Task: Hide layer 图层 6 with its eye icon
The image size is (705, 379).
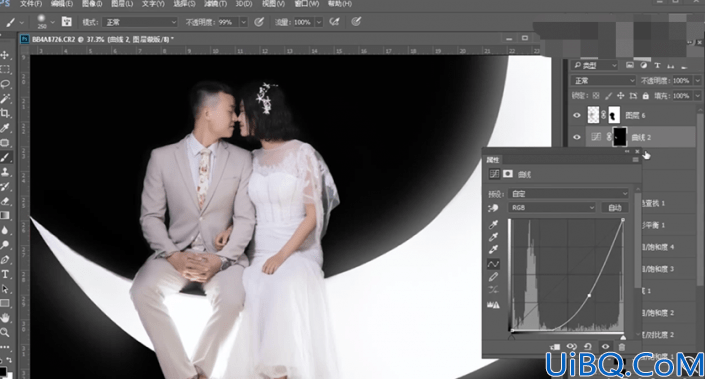Action: (x=577, y=116)
